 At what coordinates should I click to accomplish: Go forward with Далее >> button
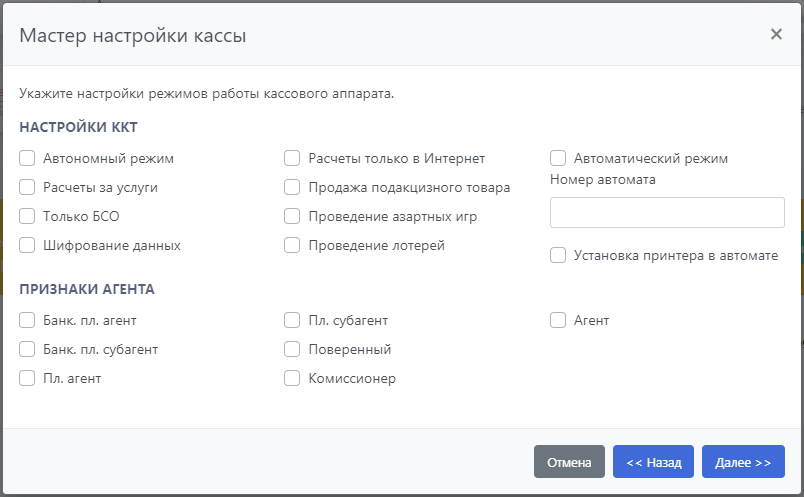coord(742,462)
